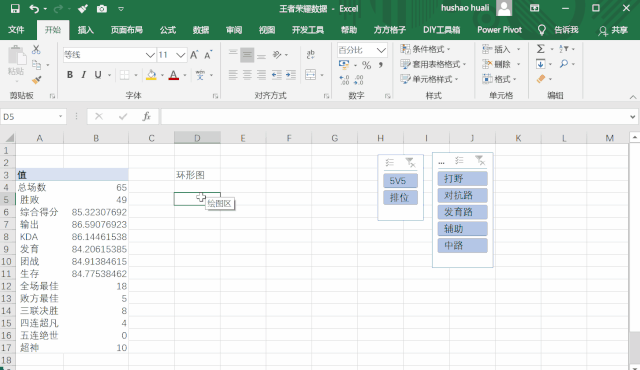
Task: Clear filter on the 5V5 slicer
Action: point(411,162)
